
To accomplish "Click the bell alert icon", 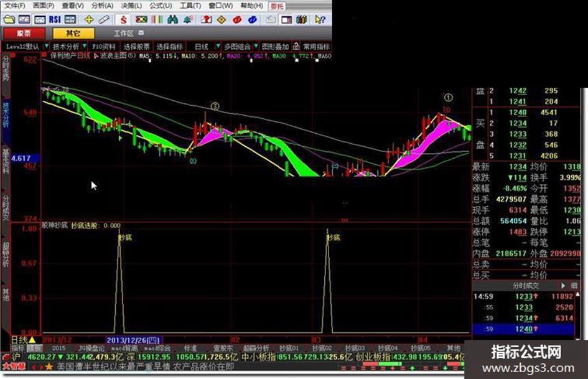I will click(189, 19).
